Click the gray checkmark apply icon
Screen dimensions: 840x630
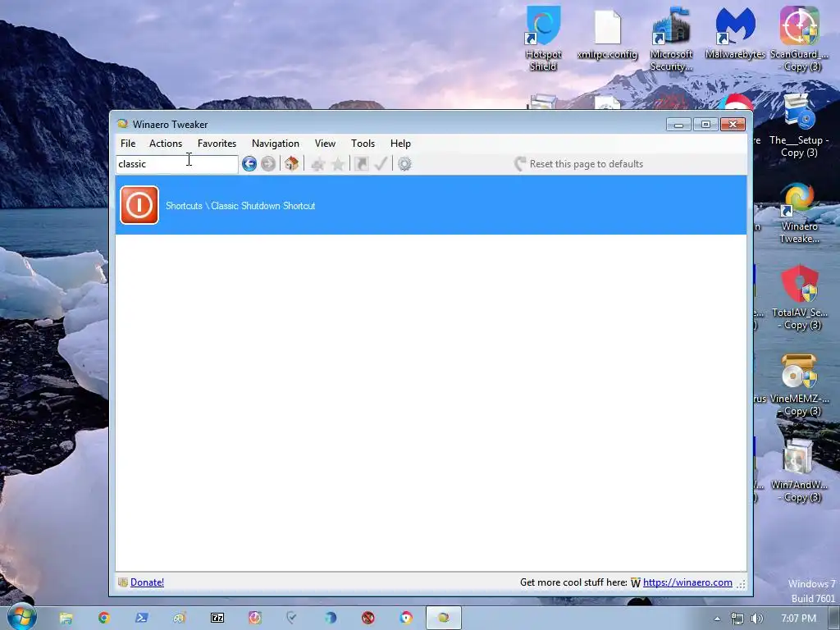coord(381,163)
